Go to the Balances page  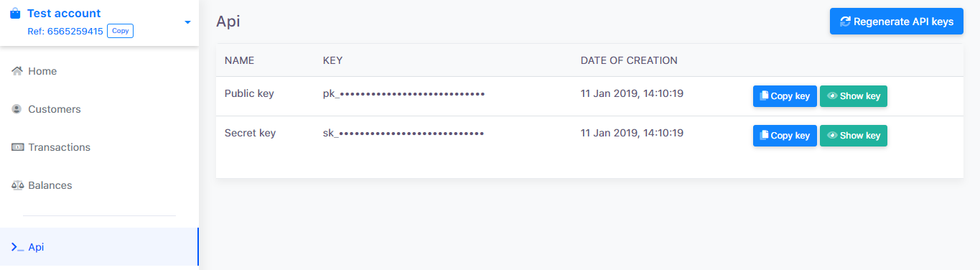(99, 185)
